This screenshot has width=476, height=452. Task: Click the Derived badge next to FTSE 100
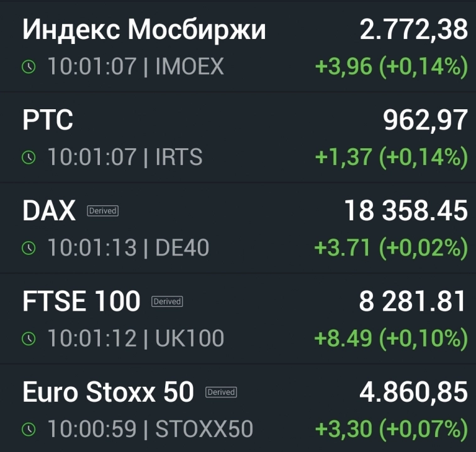[x=167, y=301]
